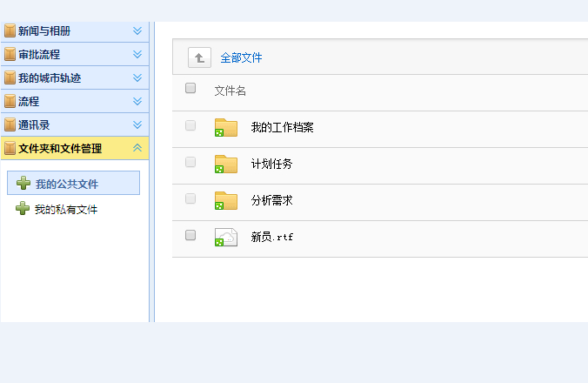Image resolution: width=588 pixels, height=383 pixels.
Task: Click the up-arrow parent folder button
Action: pos(199,57)
